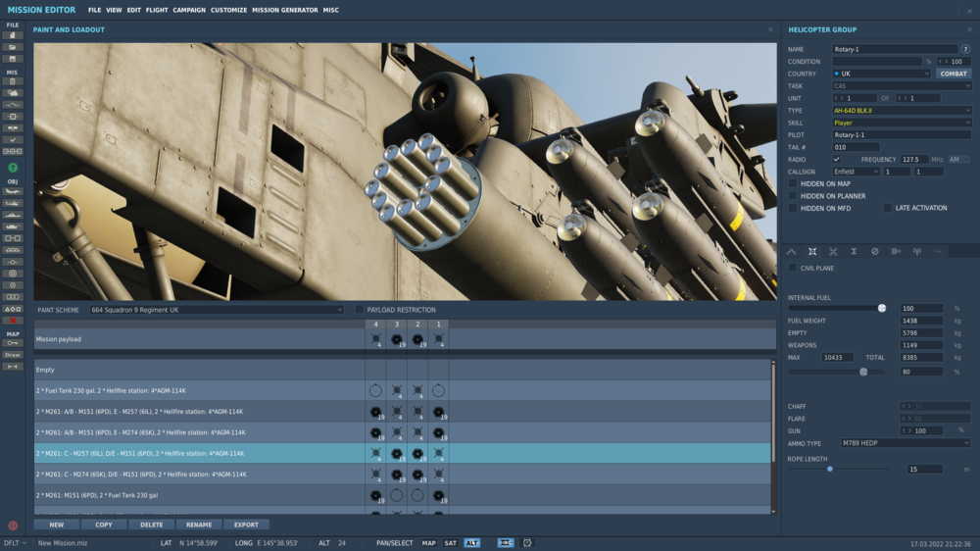Open the MISSION GENERATOR menu
The height and width of the screenshot is (551, 980).
coord(285,10)
